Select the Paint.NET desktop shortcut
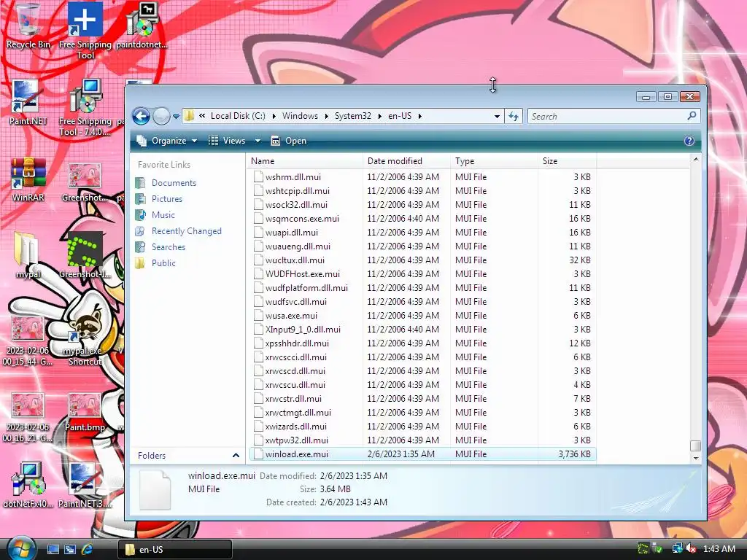Image resolution: width=747 pixels, height=560 pixels. point(28,102)
